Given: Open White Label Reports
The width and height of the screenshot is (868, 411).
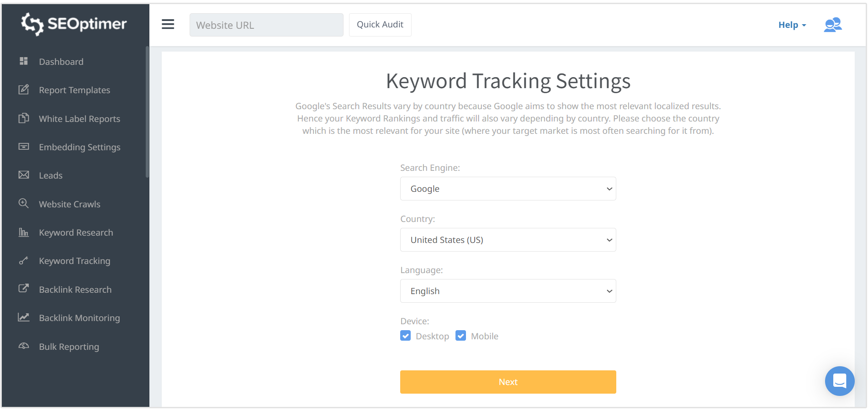Looking at the screenshot, I should (x=24, y=118).
